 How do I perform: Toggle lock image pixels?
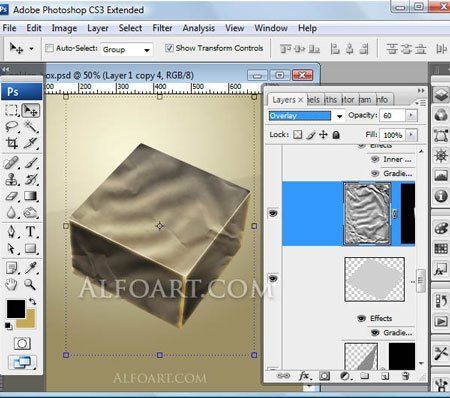click(x=311, y=135)
